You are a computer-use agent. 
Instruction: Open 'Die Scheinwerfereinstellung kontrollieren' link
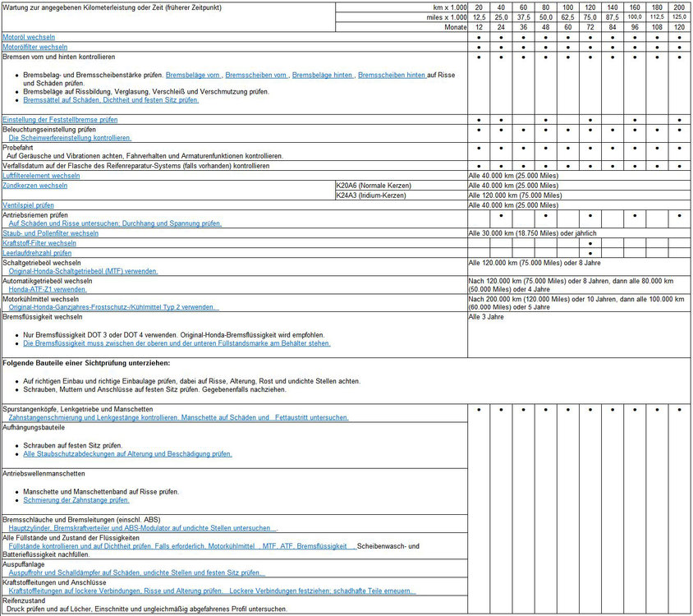tap(70, 138)
